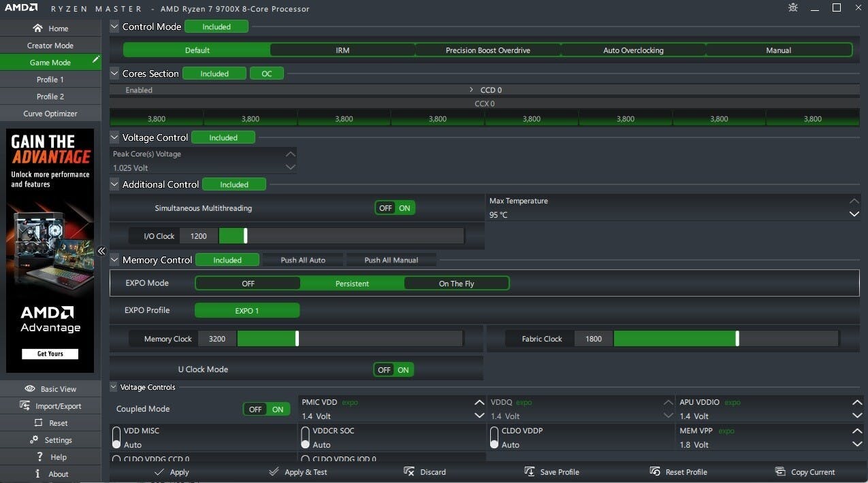Toggle Included for Cores Section
This screenshot has height=483, width=868.
(214, 74)
